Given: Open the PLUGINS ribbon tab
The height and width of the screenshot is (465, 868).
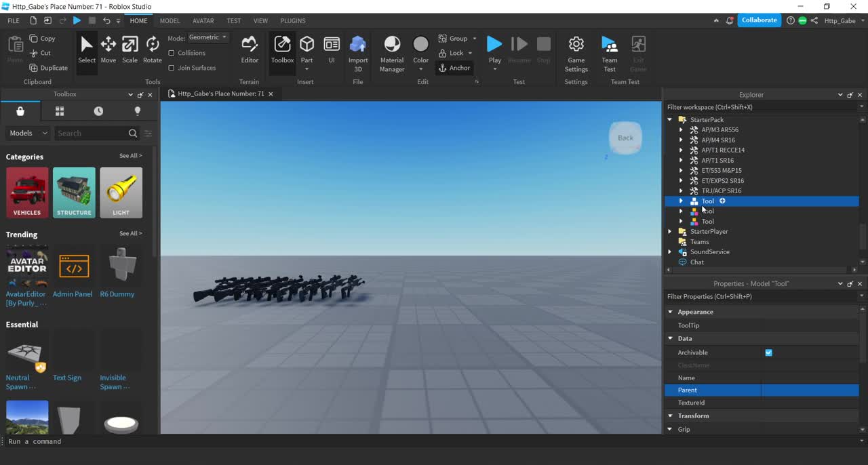Looking at the screenshot, I should pyautogui.click(x=292, y=21).
